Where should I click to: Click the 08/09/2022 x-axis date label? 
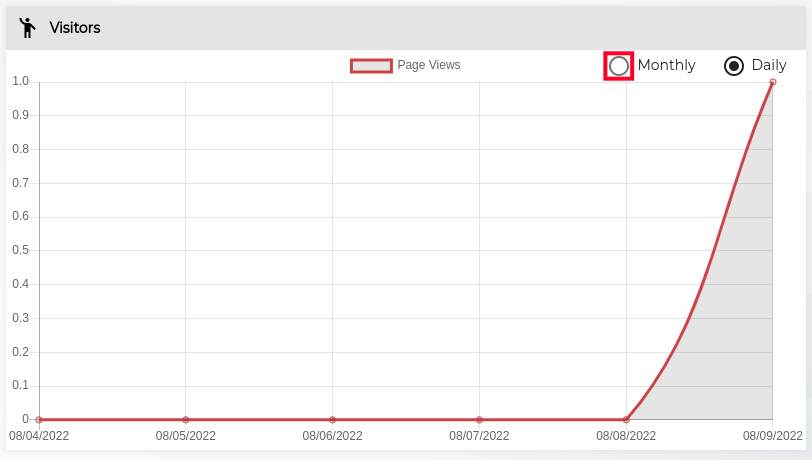click(x=772, y=436)
